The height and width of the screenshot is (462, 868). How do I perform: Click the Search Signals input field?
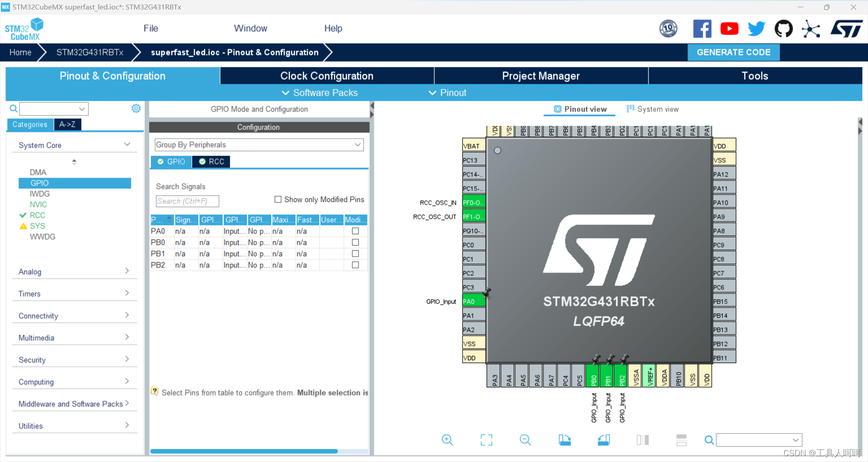tap(187, 201)
